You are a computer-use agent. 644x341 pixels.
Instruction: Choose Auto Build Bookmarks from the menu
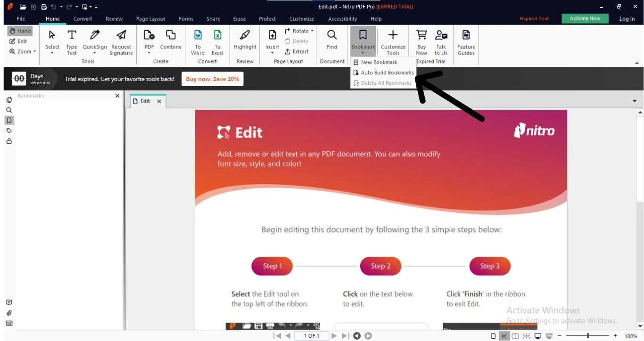coord(383,73)
